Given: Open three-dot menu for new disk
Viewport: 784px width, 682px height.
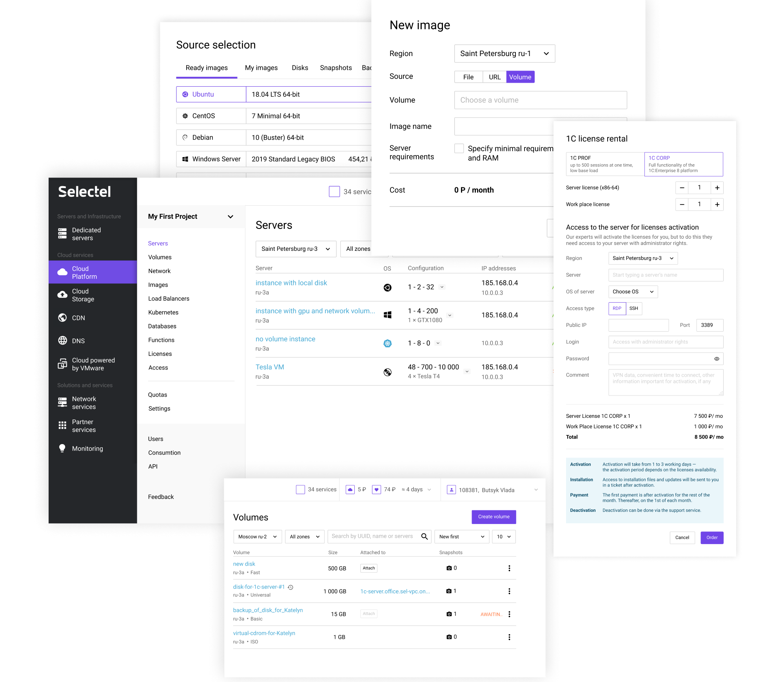Looking at the screenshot, I should coord(509,568).
